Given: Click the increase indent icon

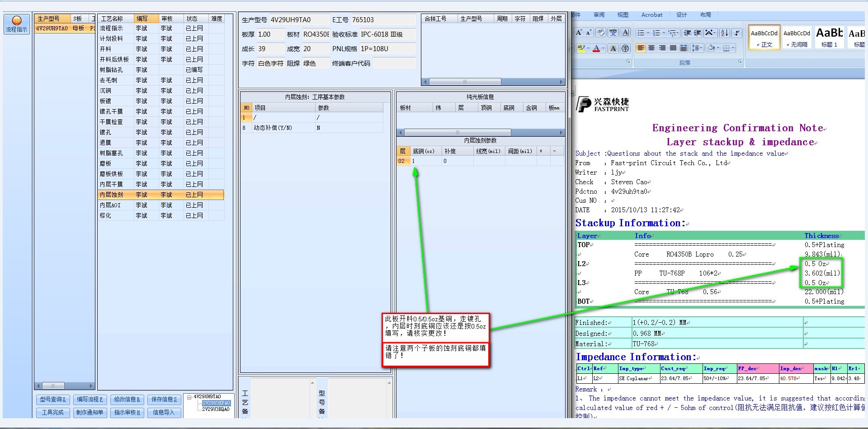Looking at the screenshot, I should (697, 33).
